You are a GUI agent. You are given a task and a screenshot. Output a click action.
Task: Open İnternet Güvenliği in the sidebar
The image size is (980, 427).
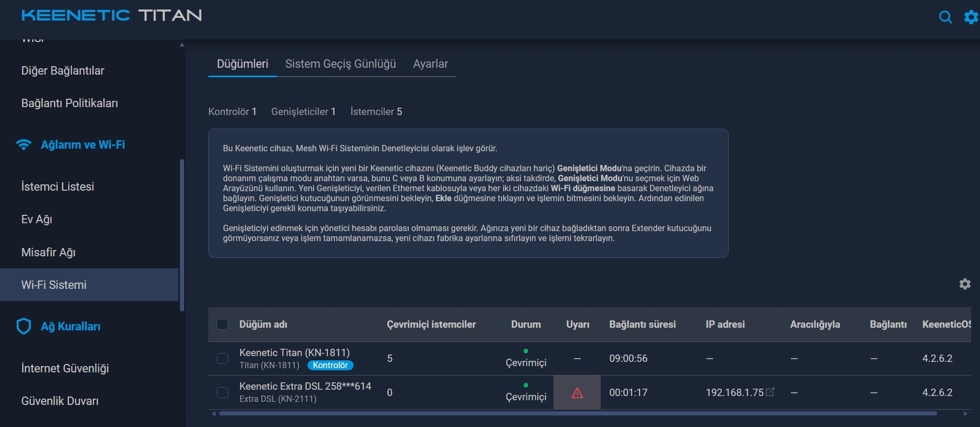click(x=65, y=368)
